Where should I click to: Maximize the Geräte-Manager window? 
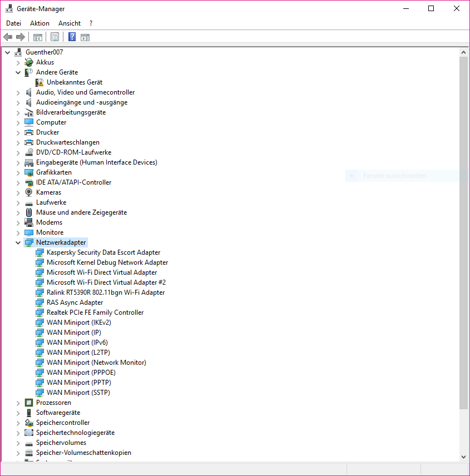tap(431, 8)
